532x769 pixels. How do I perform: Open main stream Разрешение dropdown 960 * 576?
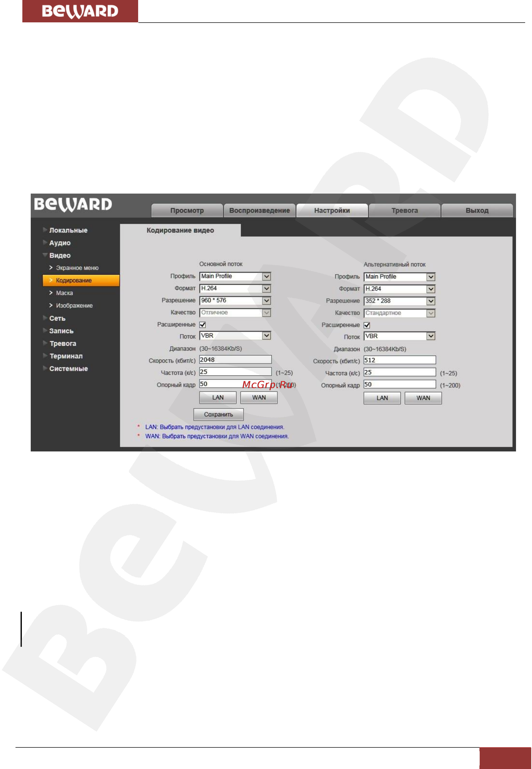pyautogui.click(x=235, y=301)
